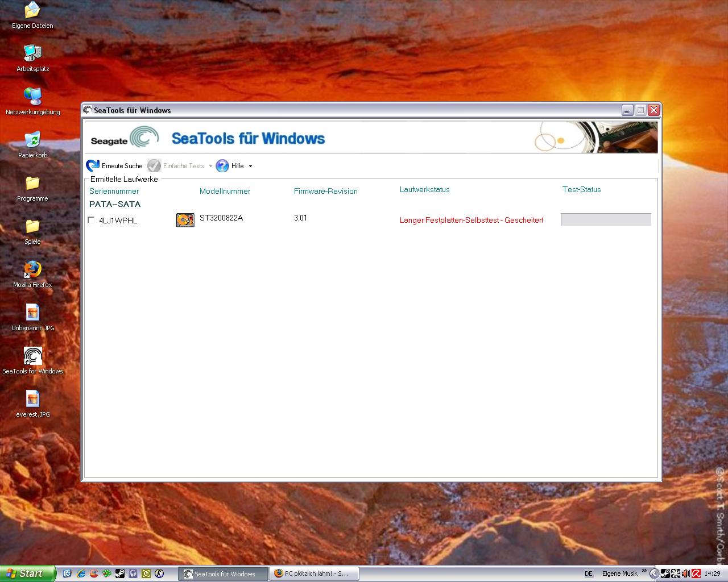The height and width of the screenshot is (582, 728).
Task: Click the green clover ICQ quick launch icon
Action: [x=107, y=573]
